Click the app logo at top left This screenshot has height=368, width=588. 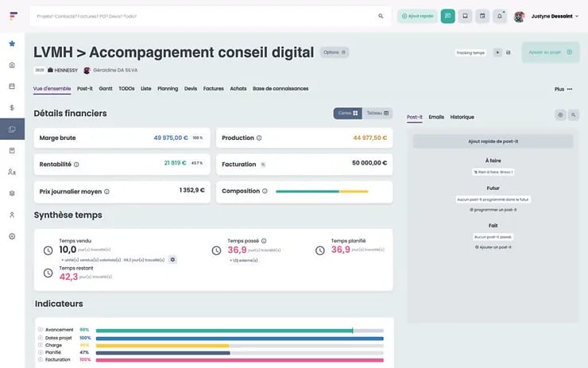[x=14, y=16]
